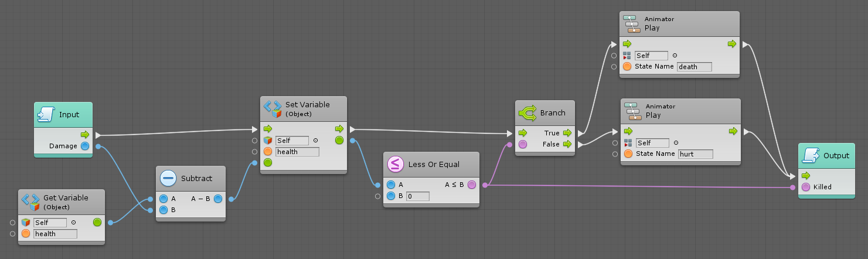
Task: Click the death State Name field
Action: point(694,67)
